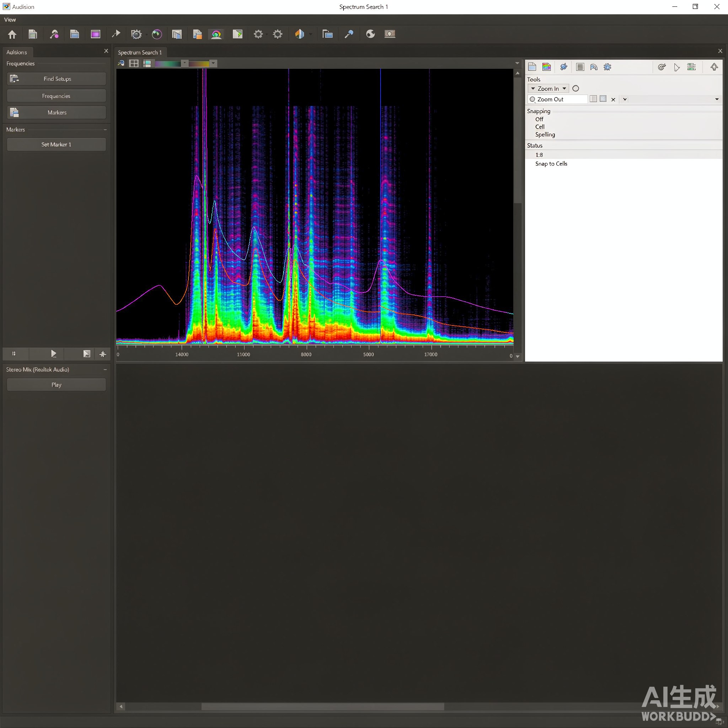
Task: Select the arrow pointer tool in toolbar
Action: (116, 34)
